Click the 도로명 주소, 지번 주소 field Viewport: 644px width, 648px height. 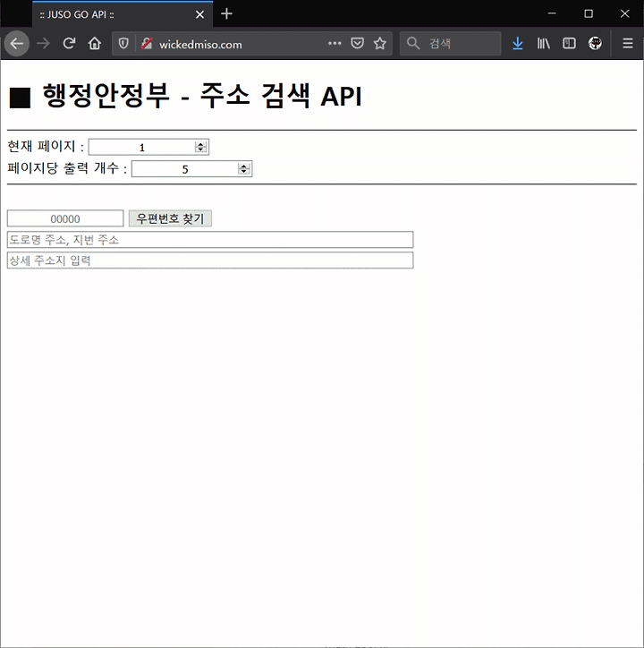(210, 240)
